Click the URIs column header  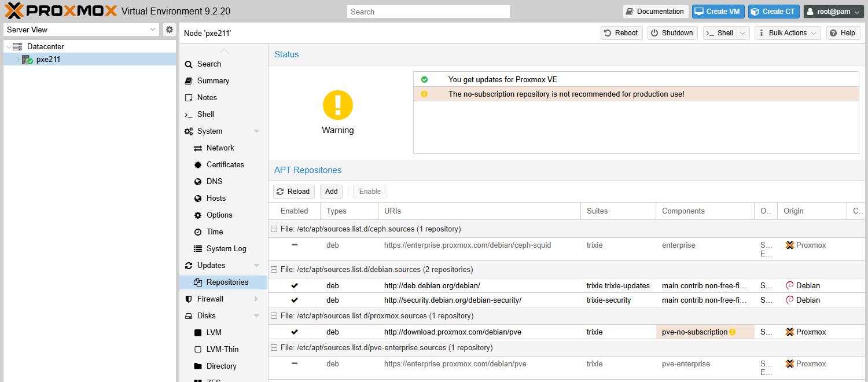(x=479, y=211)
